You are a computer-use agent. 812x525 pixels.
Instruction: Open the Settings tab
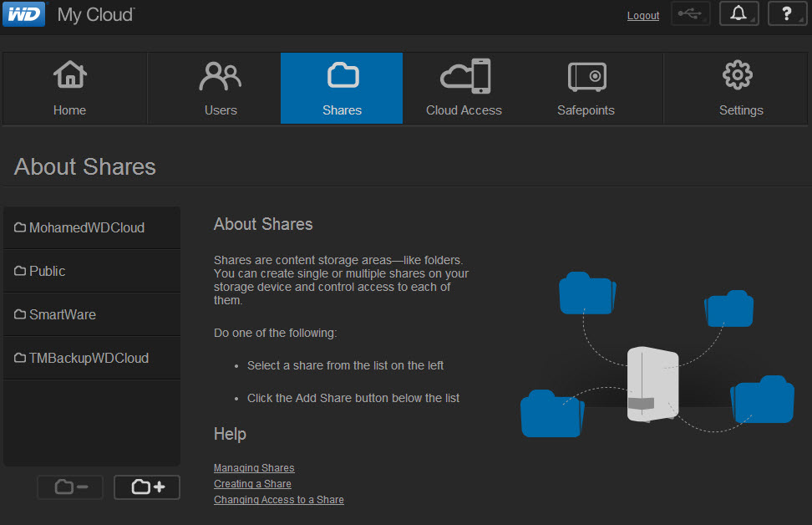(736, 88)
